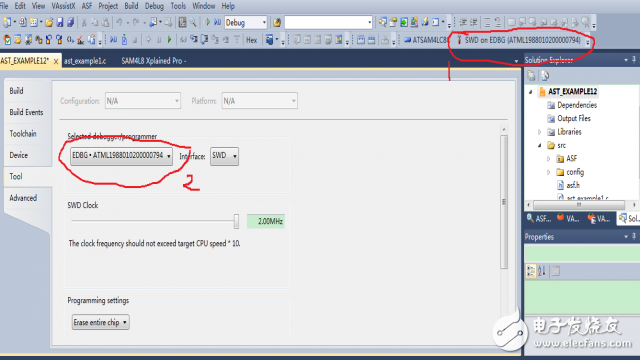Open the Tools menu
This screenshot has height=360, width=640.
click(x=178, y=6)
